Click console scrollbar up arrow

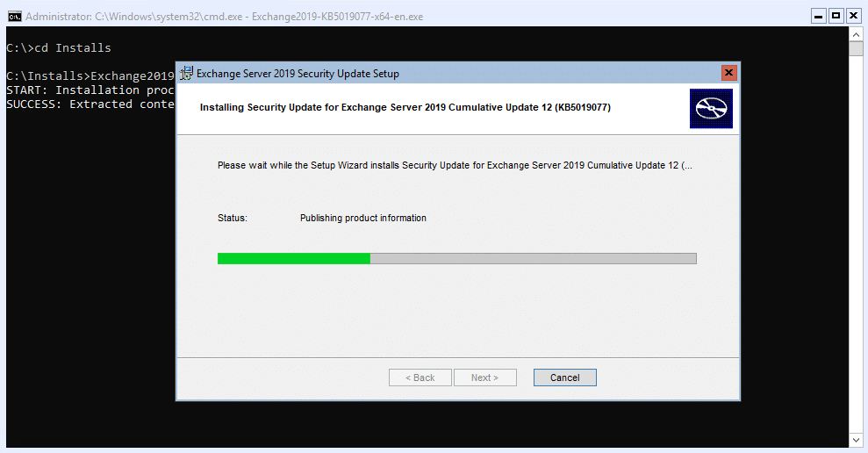856,34
